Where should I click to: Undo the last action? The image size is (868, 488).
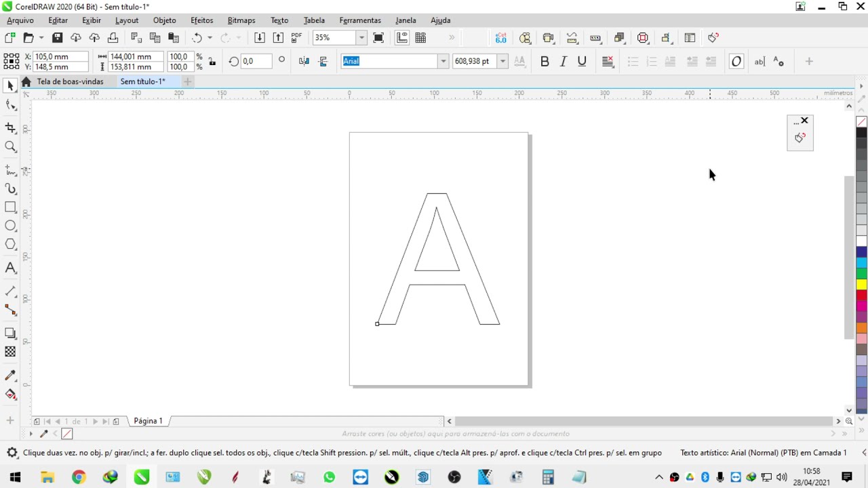pos(197,38)
